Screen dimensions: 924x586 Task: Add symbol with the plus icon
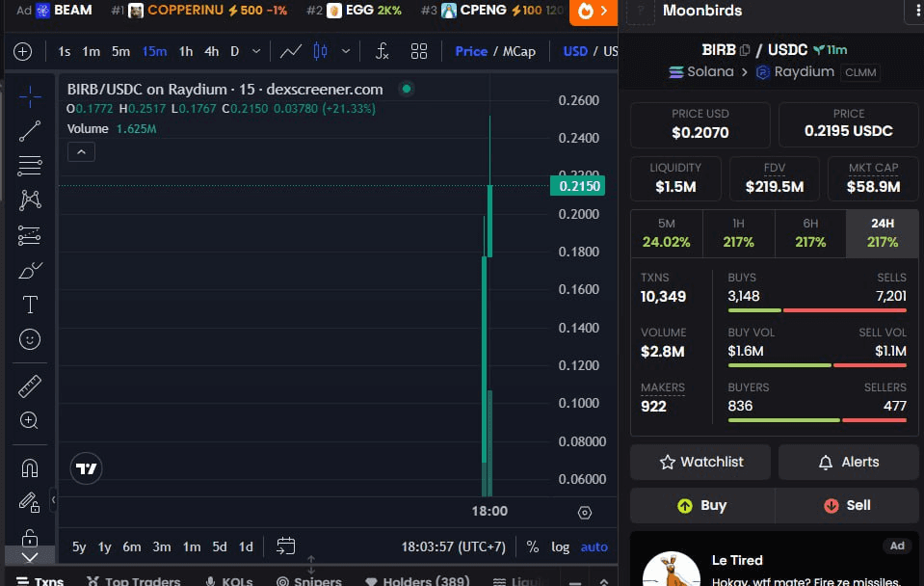pyautogui.click(x=22, y=51)
